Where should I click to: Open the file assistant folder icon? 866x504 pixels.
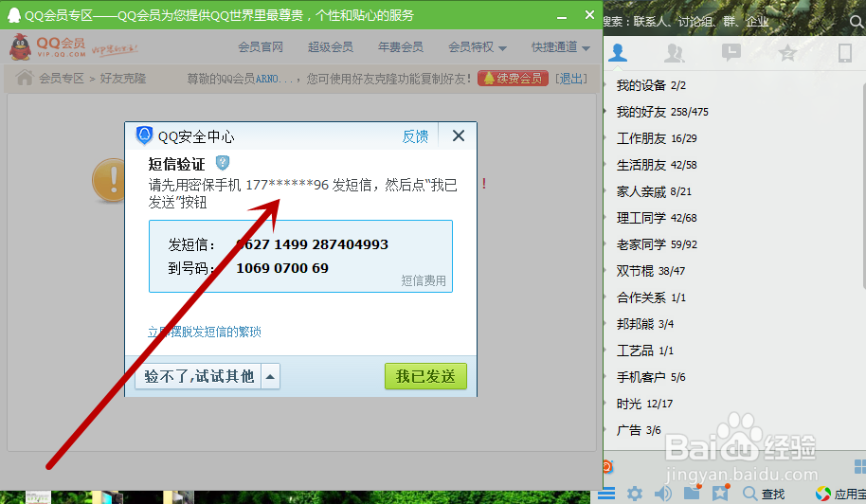coord(692,492)
